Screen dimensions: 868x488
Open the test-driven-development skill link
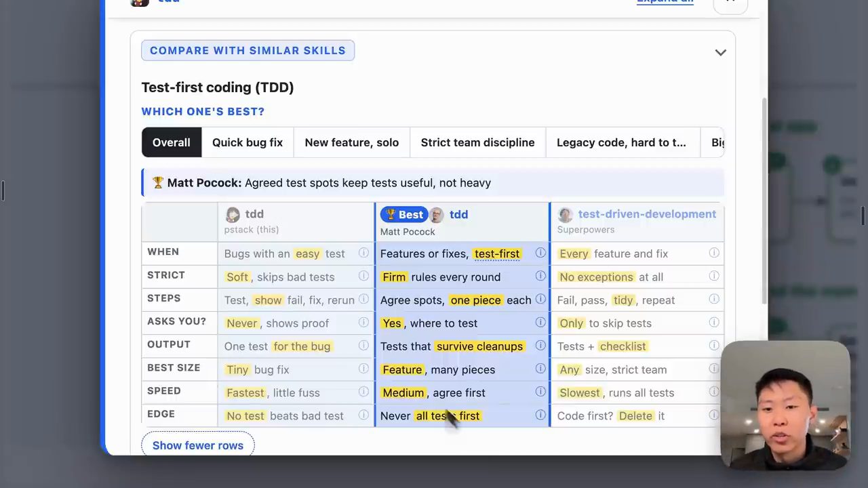(x=647, y=214)
